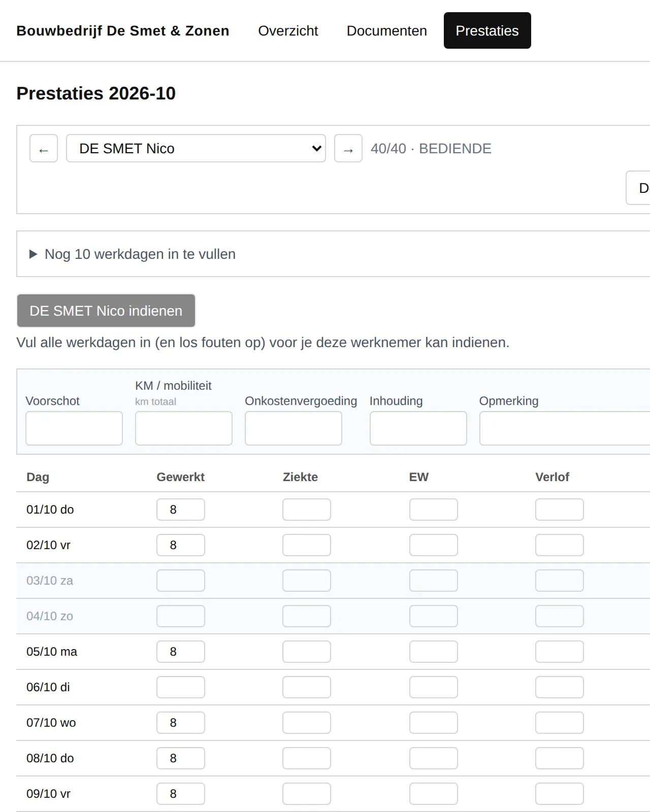Go to previous employee with left arrow
The image size is (650, 812).
tap(44, 148)
